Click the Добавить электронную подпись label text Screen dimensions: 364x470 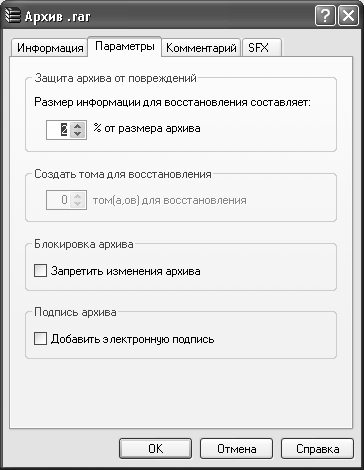click(133, 339)
